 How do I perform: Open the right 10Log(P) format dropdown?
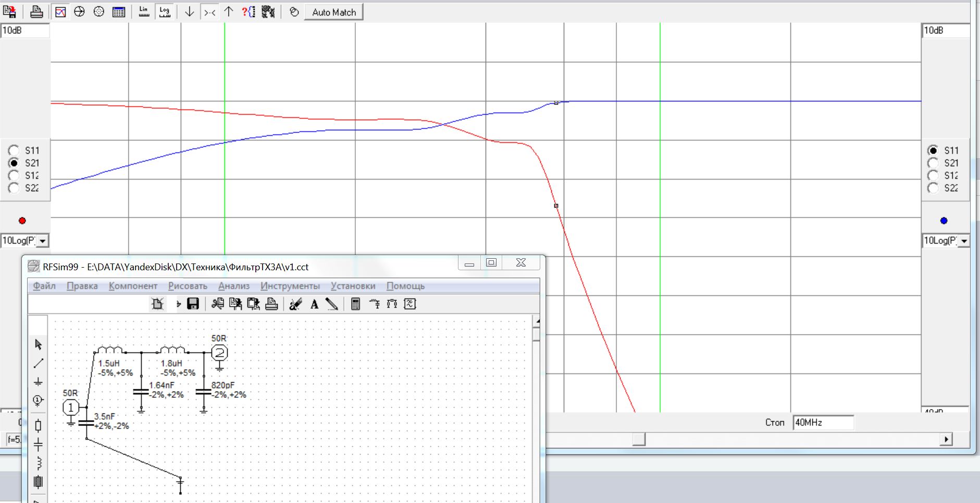[964, 241]
